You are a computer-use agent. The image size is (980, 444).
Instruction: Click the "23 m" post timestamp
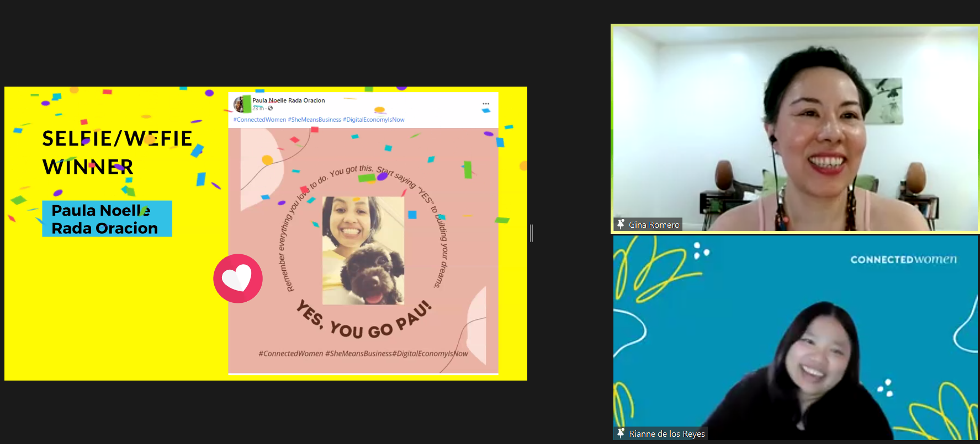click(258, 108)
